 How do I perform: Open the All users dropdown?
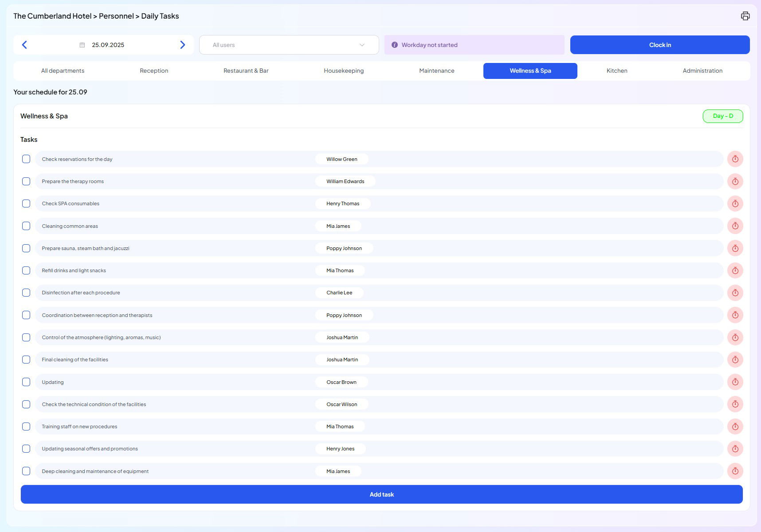[x=289, y=45]
